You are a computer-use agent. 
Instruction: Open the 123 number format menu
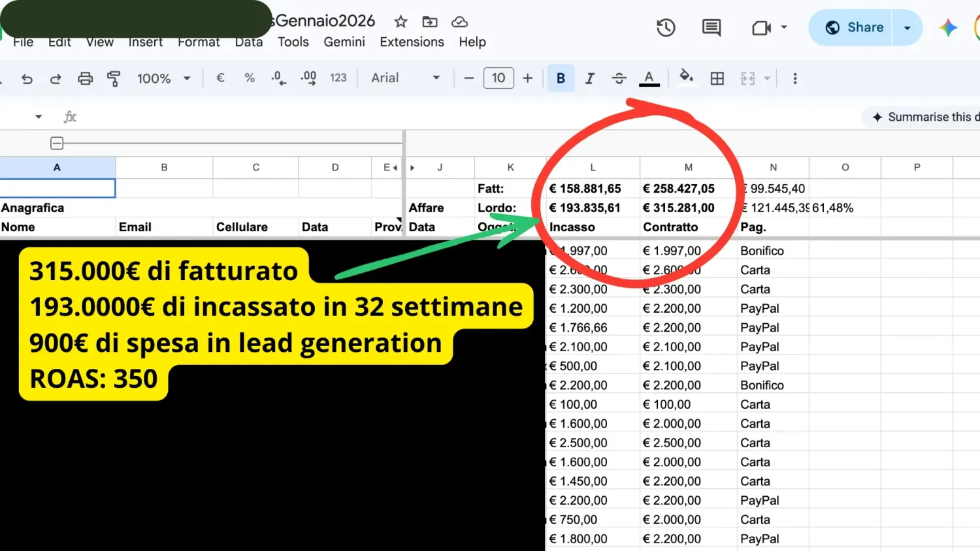pyautogui.click(x=338, y=78)
